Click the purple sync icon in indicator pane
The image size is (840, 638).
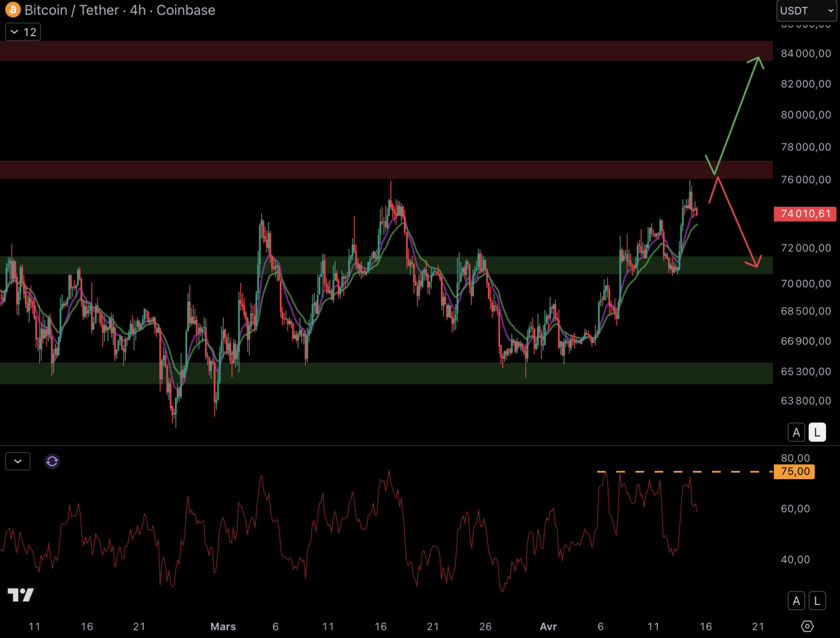click(52, 461)
